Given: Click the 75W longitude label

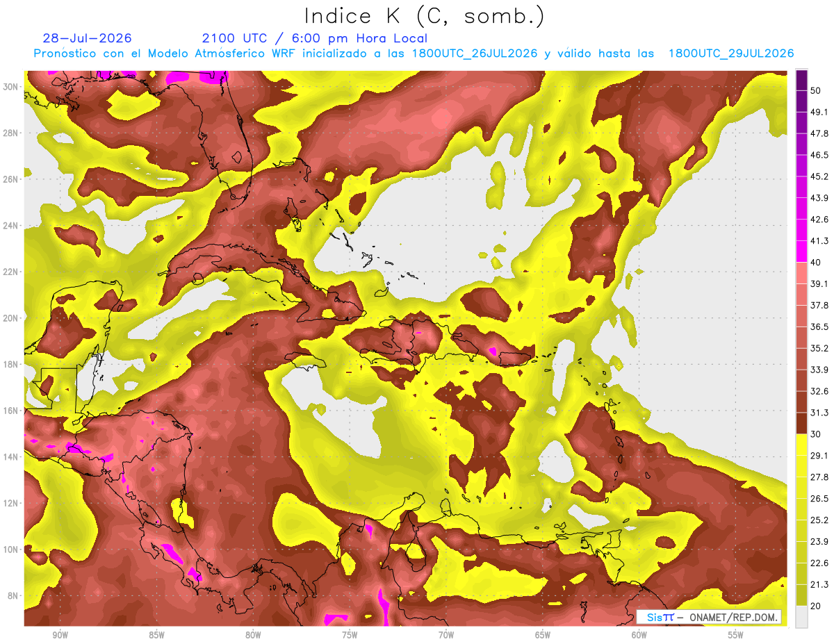Looking at the screenshot, I should tap(350, 635).
